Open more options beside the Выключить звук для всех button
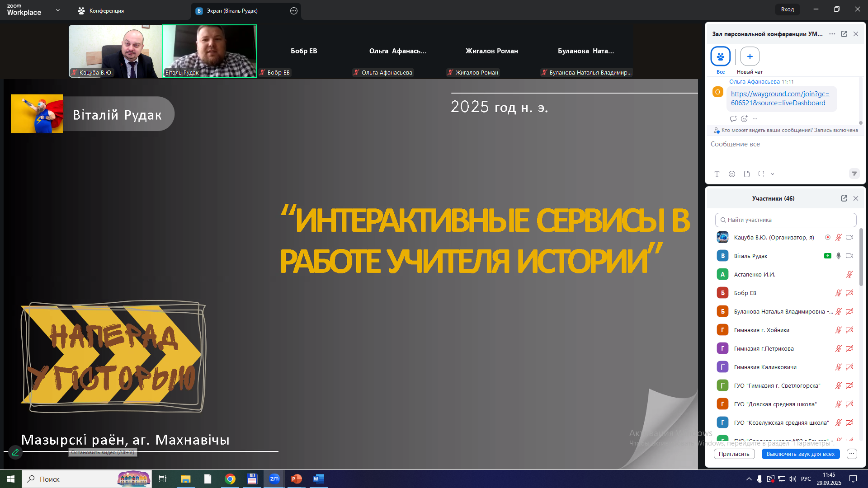 (x=852, y=454)
